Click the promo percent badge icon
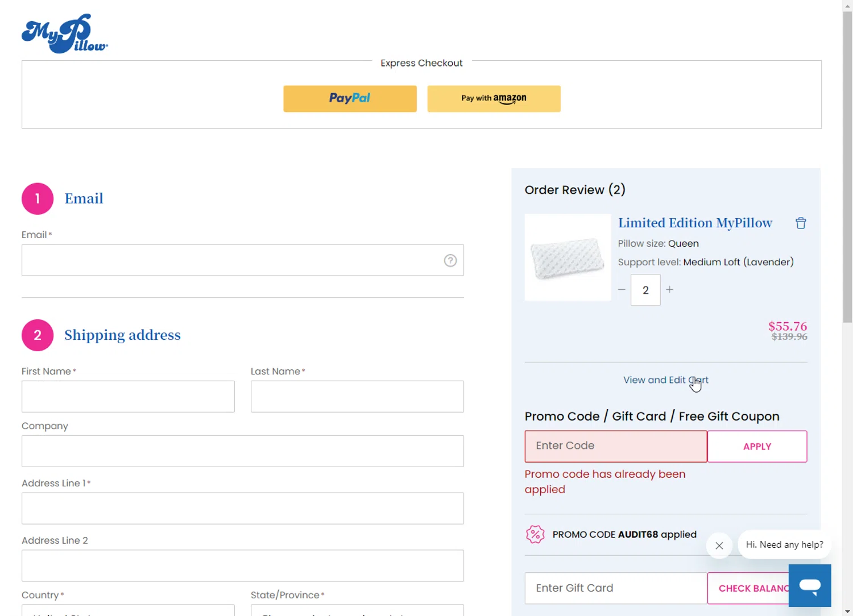This screenshot has height=616, width=853. coord(535,534)
